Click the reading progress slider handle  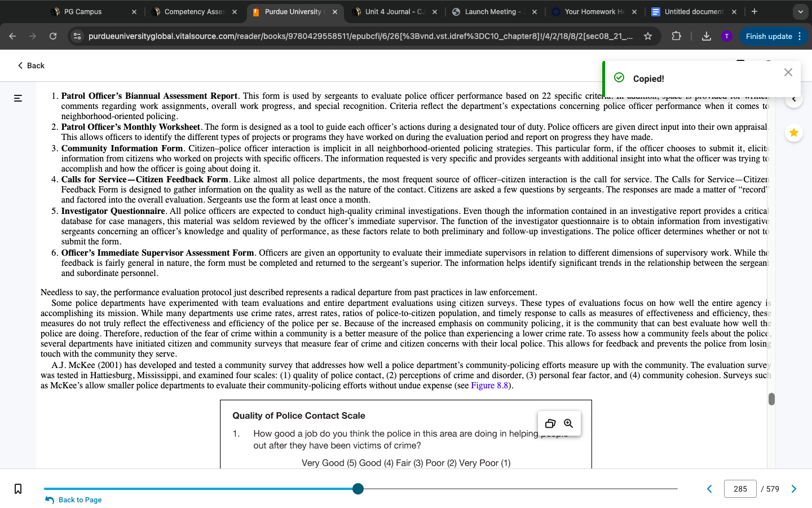point(358,489)
